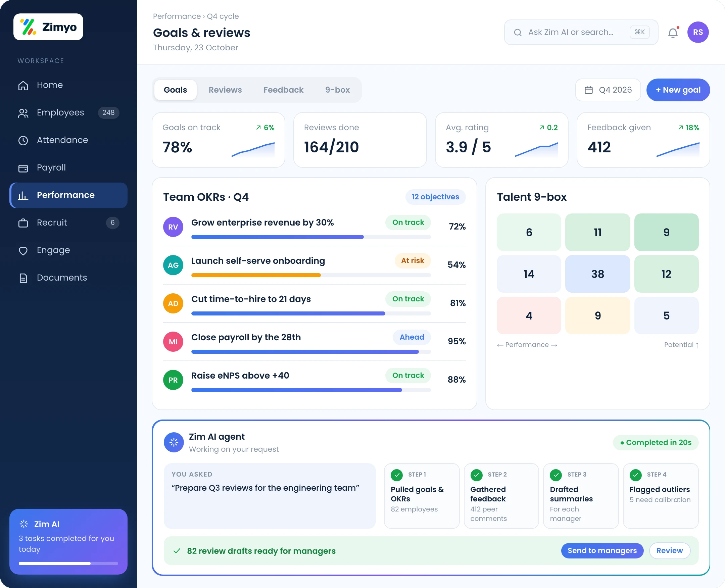Open the Goals on track card
725x588 pixels.
tap(219, 140)
